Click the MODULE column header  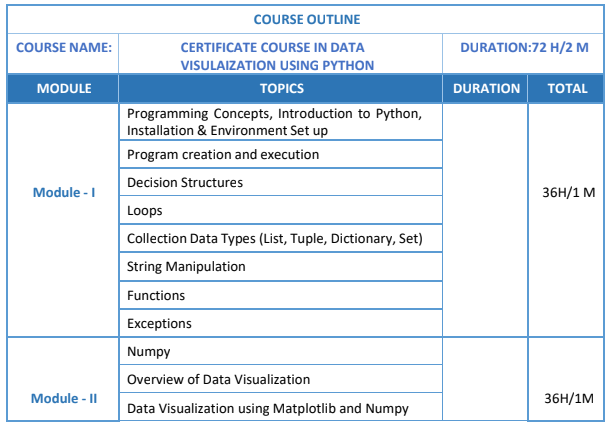click(64, 88)
